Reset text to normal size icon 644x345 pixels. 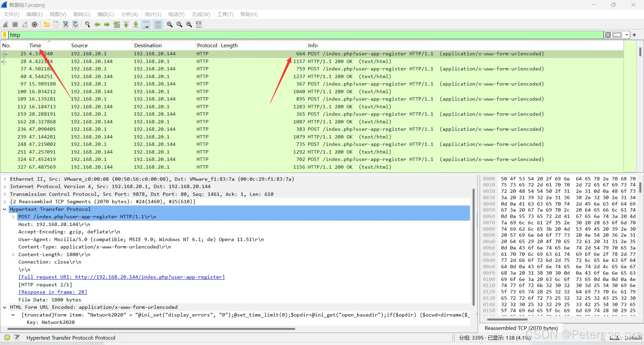[x=189, y=24]
